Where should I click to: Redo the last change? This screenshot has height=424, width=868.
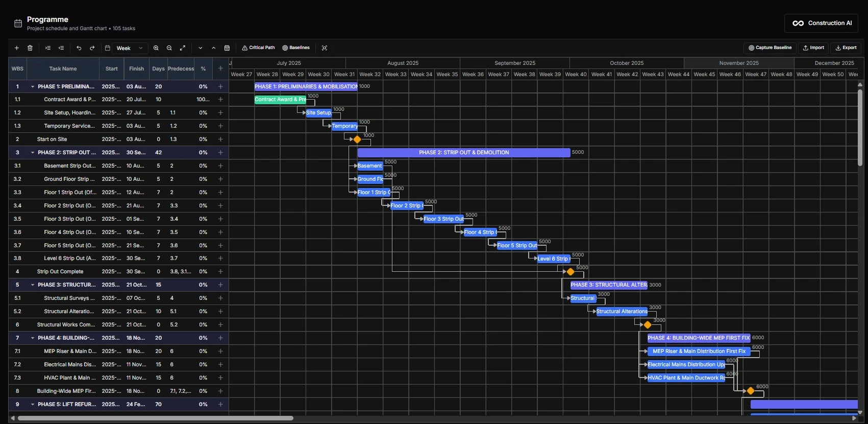(x=92, y=48)
